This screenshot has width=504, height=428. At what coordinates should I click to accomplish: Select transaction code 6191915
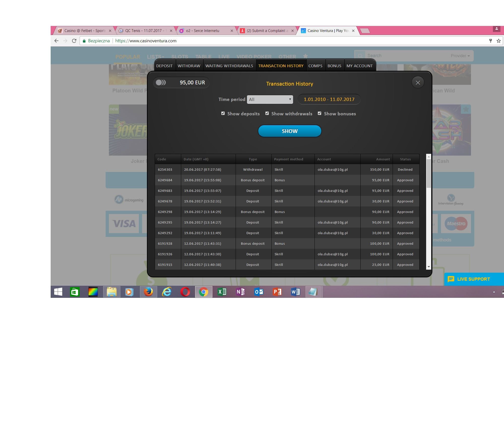[x=165, y=265]
